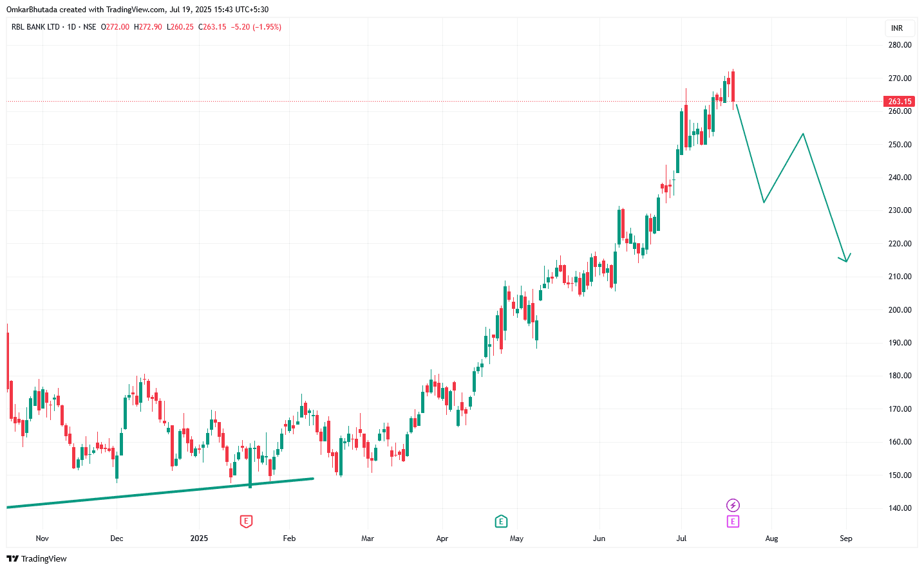Image resolution: width=924 pixels, height=570 pixels.
Task: Open the green earnings marker near May
Action: [x=501, y=521]
